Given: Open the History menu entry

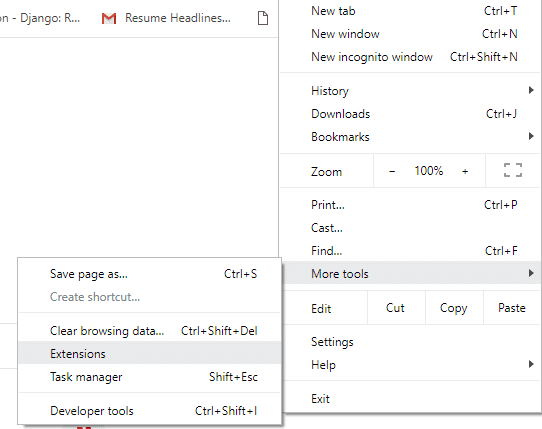Looking at the screenshot, I should 411,91.
